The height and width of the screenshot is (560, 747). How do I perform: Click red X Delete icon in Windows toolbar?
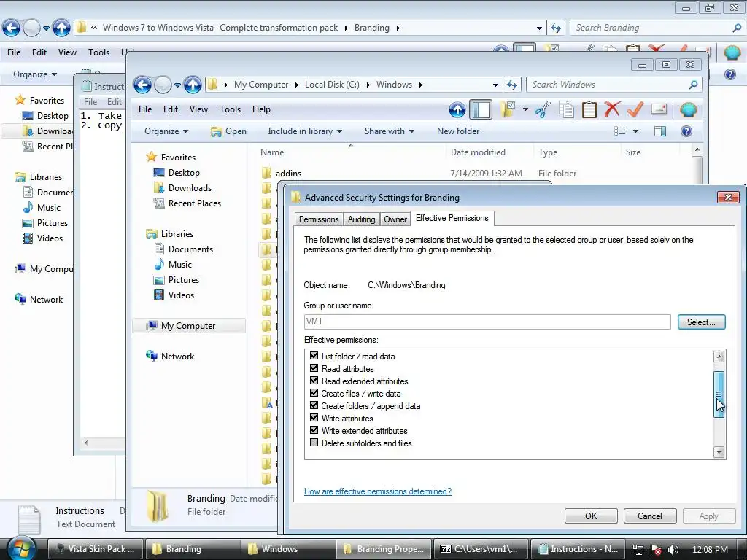pos(612,109)
